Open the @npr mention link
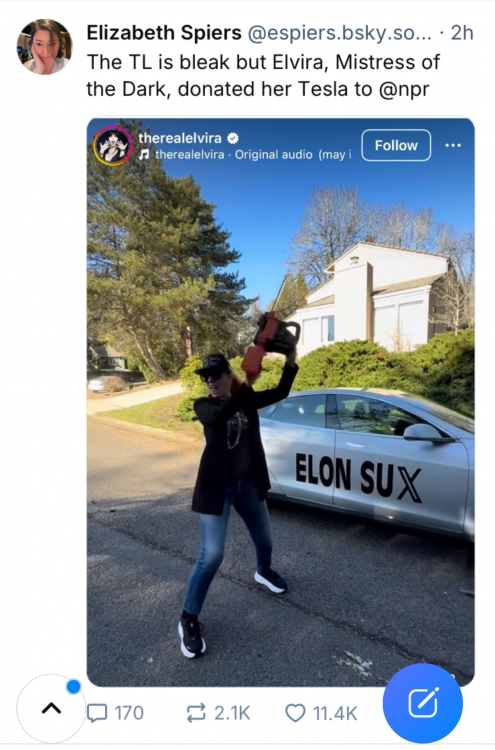This screenshot has height=750, width=495. click(404, 89)
